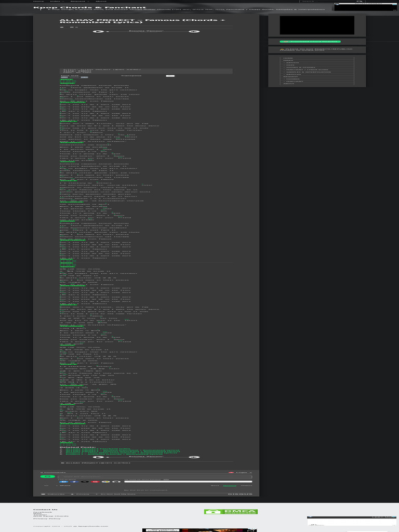Screen dimensions: 399x532
Task: Click Subscribe in the Disqus footer
Action: [54, 494]
